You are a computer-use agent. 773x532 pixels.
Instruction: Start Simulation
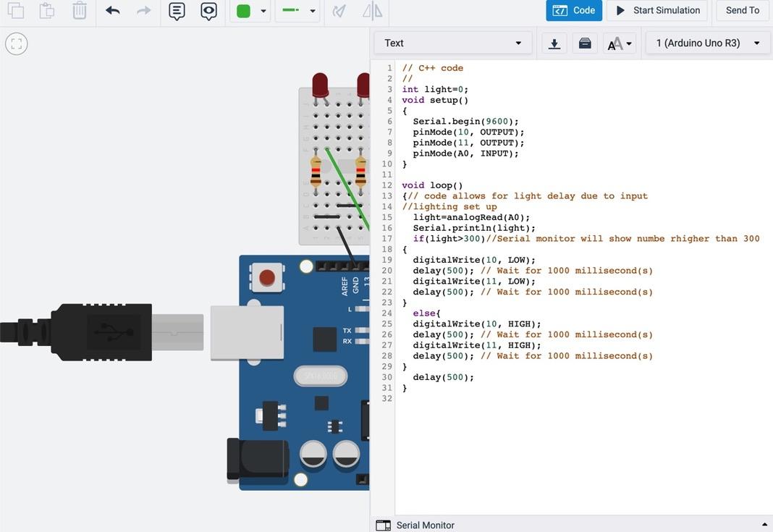(657, 10)
